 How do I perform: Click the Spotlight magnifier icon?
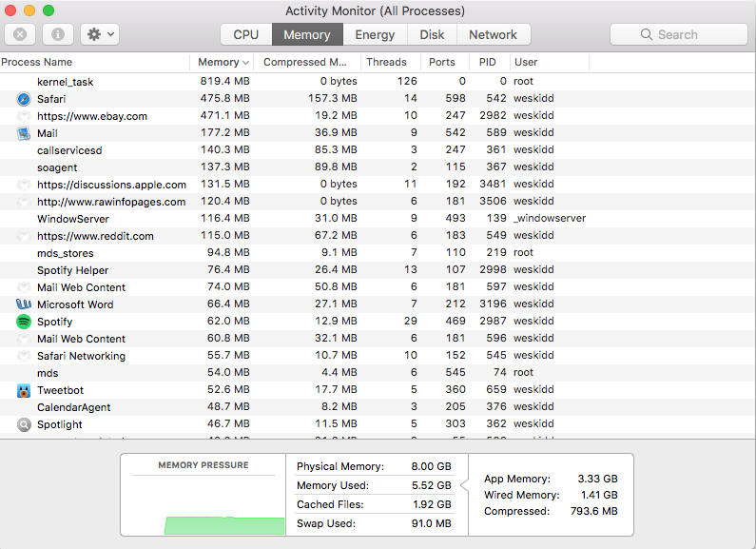tap(24, 424)
